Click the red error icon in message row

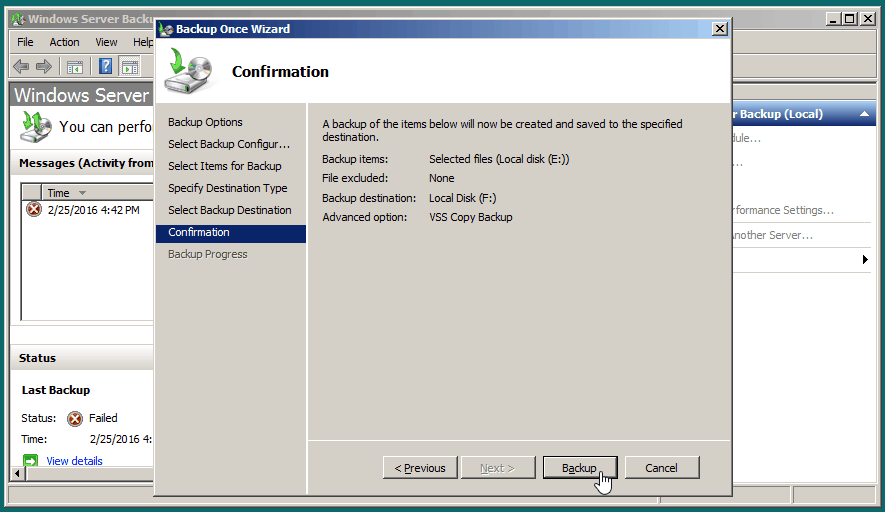pos(34,210)
